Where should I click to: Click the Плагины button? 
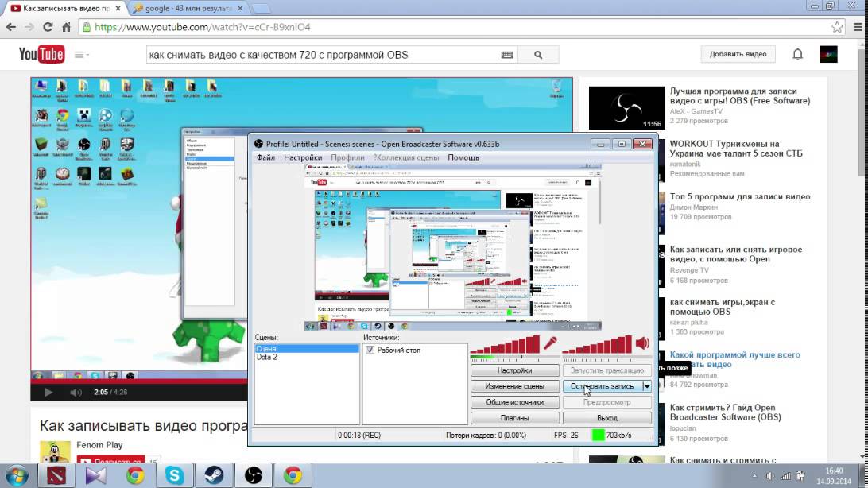pyautogui.click(x=515, y=418)
